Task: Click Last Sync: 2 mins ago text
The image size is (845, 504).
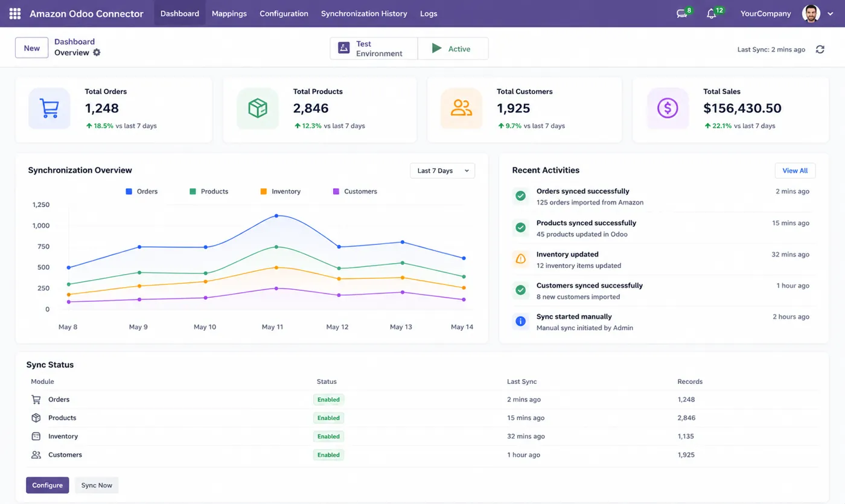Action: coord(771,49)
